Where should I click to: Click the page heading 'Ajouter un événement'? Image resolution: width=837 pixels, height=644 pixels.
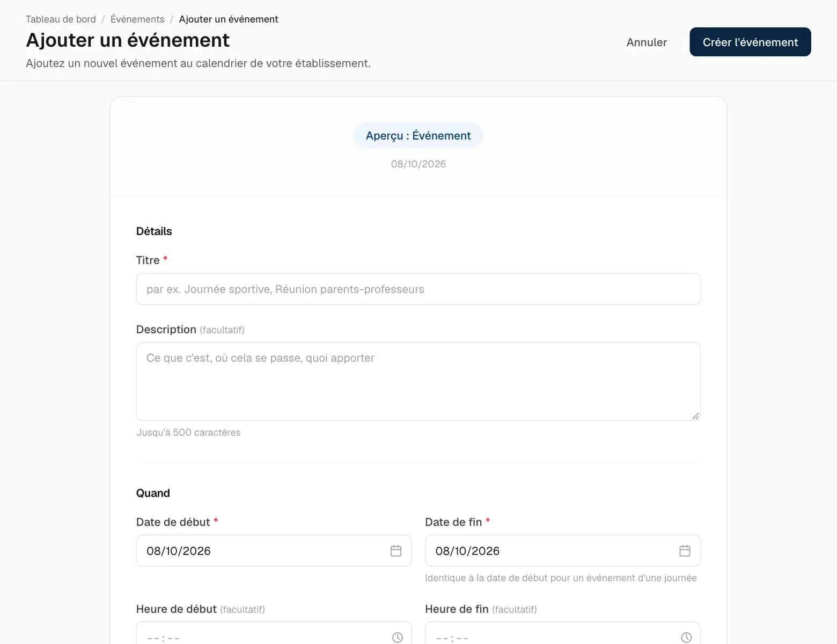click(128, 40)
